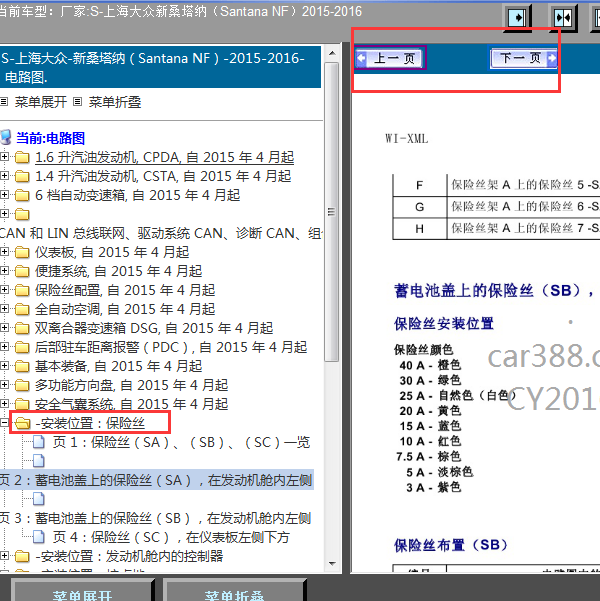Open 页 4：保险丝（SC）在仪表板左侧下方
The width and height of the screenshot is (600, 601).
171,537
